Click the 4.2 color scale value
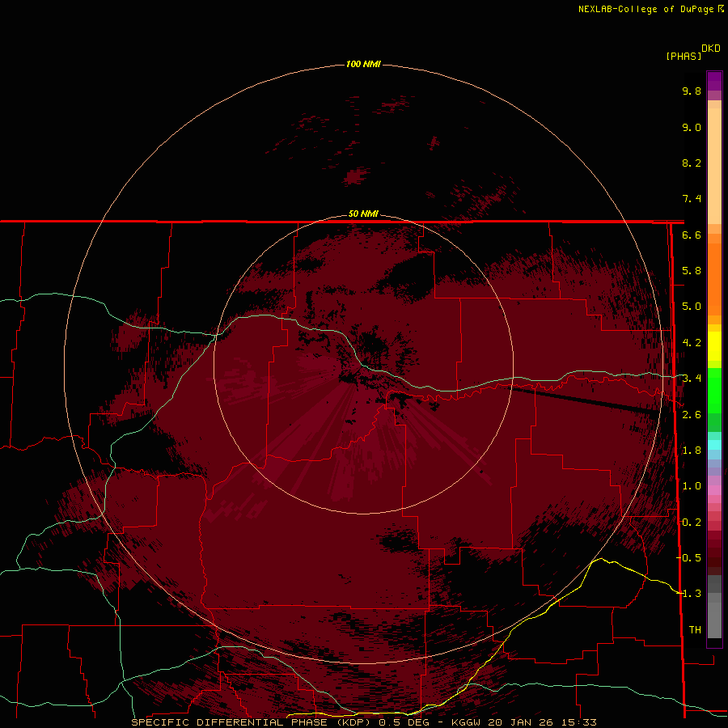This screenshot has width=728, height=728. point(692,343)
